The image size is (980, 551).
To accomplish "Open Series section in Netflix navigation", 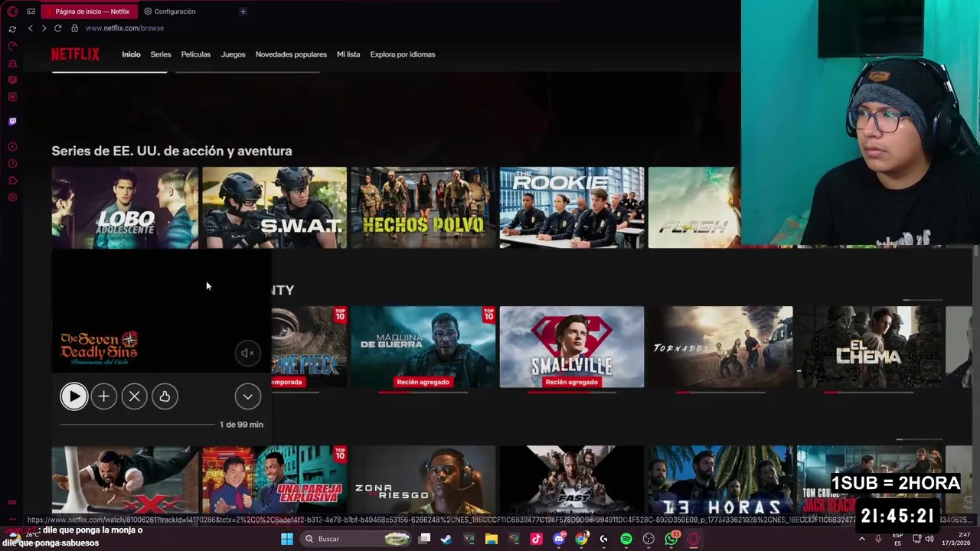I will point(161,54).
